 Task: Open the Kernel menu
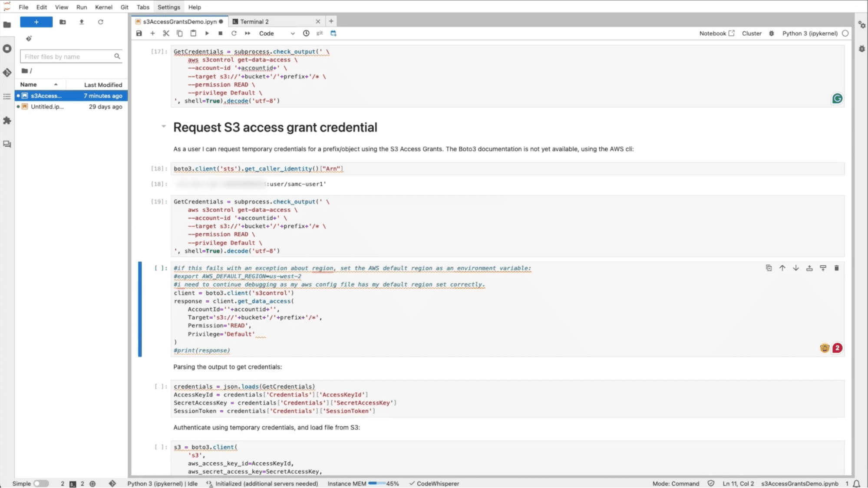coord(103,7)
